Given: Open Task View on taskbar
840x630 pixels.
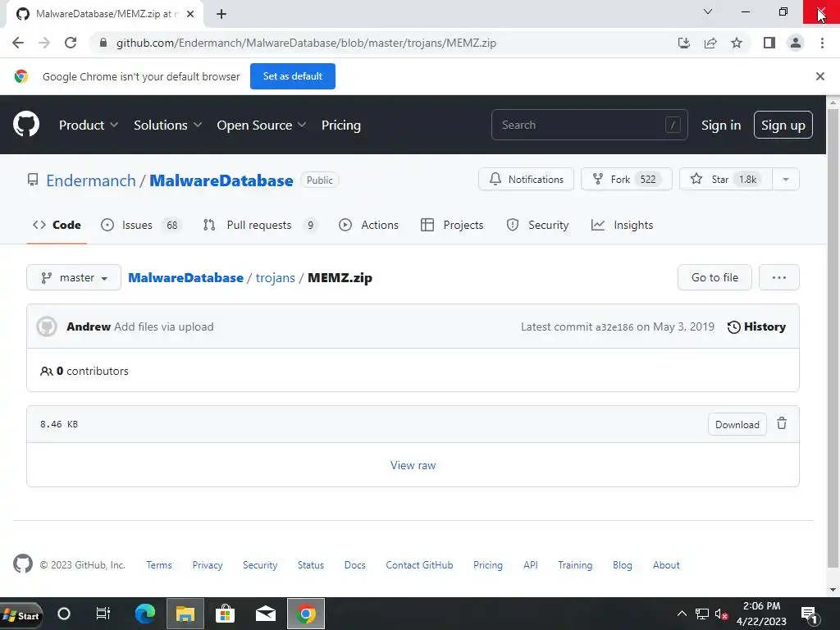Looking at the screenshot, I should (x=103, y=614).
